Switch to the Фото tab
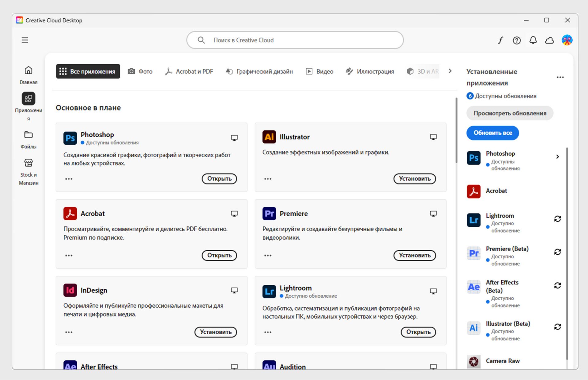 [140, 71]
